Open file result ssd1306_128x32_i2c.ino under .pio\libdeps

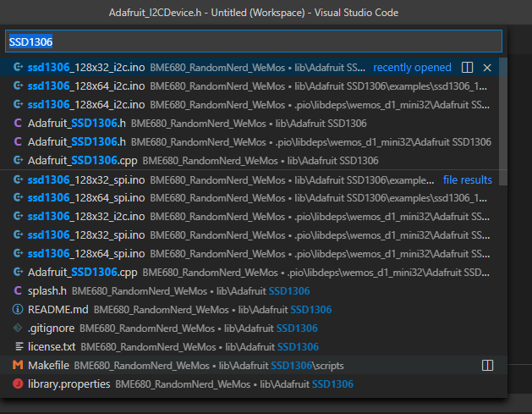250,217
